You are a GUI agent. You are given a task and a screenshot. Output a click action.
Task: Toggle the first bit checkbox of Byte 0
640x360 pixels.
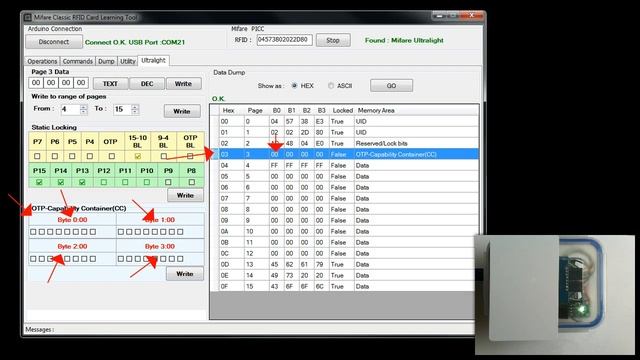[33, 232]
